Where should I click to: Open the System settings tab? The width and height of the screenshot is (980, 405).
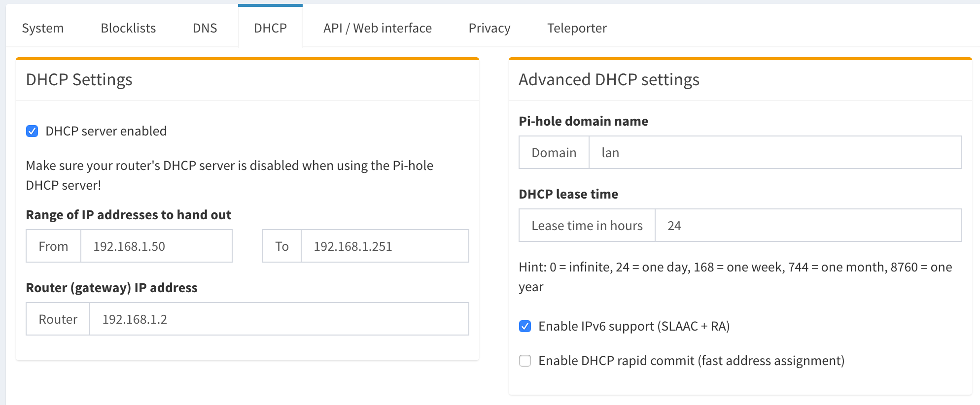(43, 28)
